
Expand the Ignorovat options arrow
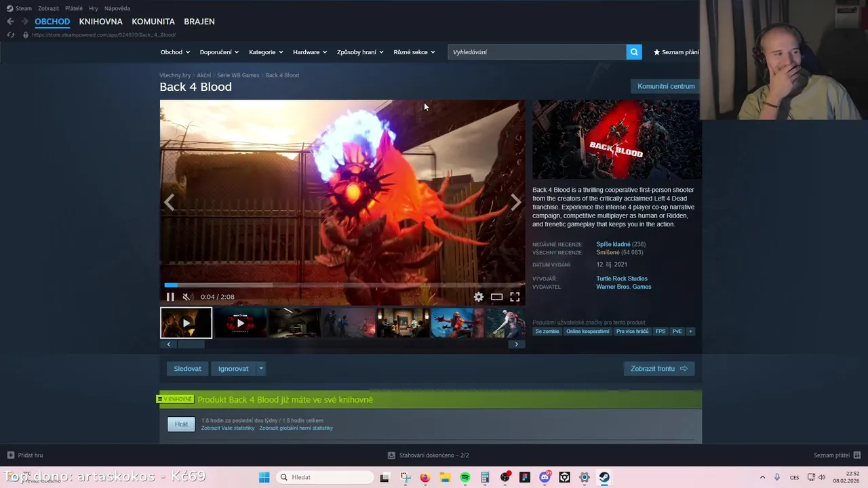click(261, 369)
